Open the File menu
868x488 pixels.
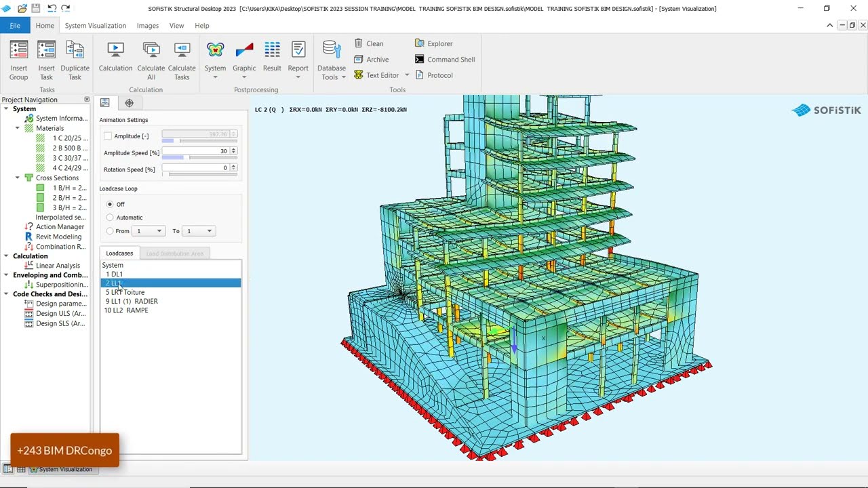[x=15, y=25]
